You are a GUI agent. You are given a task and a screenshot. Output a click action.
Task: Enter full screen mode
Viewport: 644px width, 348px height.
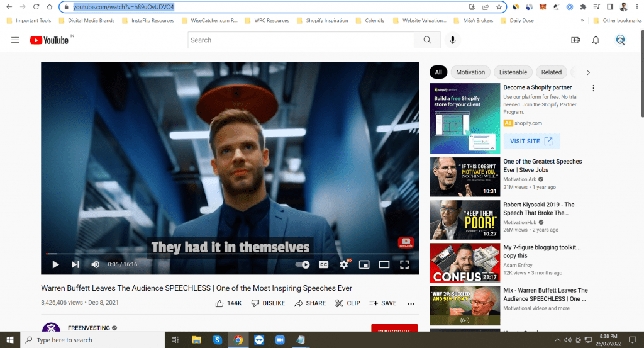404,264
